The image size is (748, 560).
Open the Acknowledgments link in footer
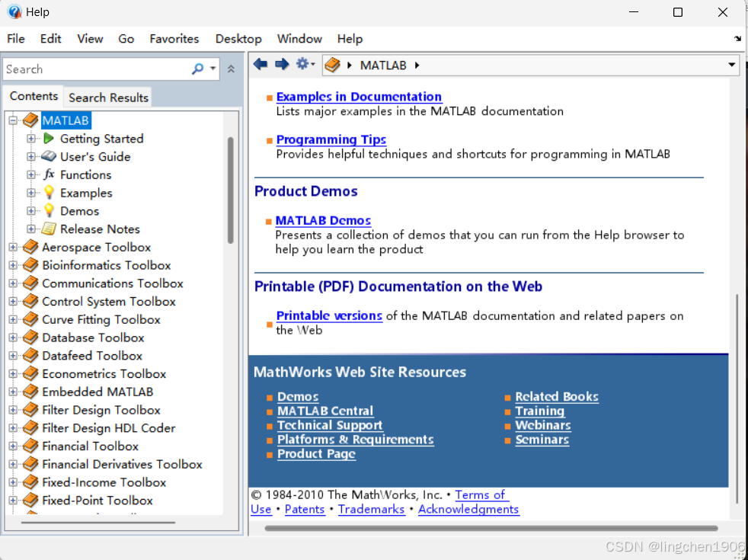468,509
